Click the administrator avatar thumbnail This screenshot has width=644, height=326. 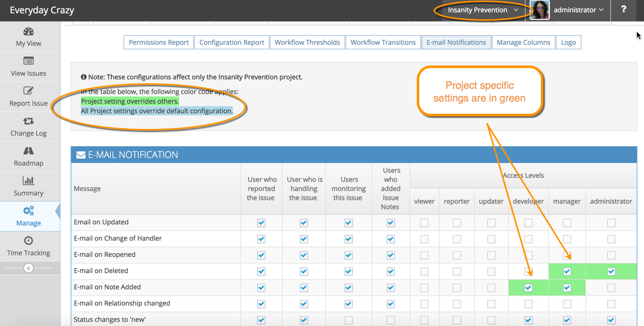(540, 10)
